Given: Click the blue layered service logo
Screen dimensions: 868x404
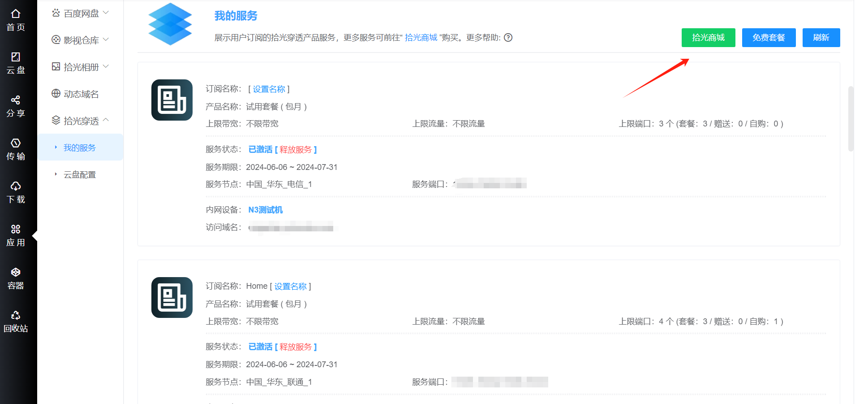Looking at the screenshot, I should (x=170, y=24).
